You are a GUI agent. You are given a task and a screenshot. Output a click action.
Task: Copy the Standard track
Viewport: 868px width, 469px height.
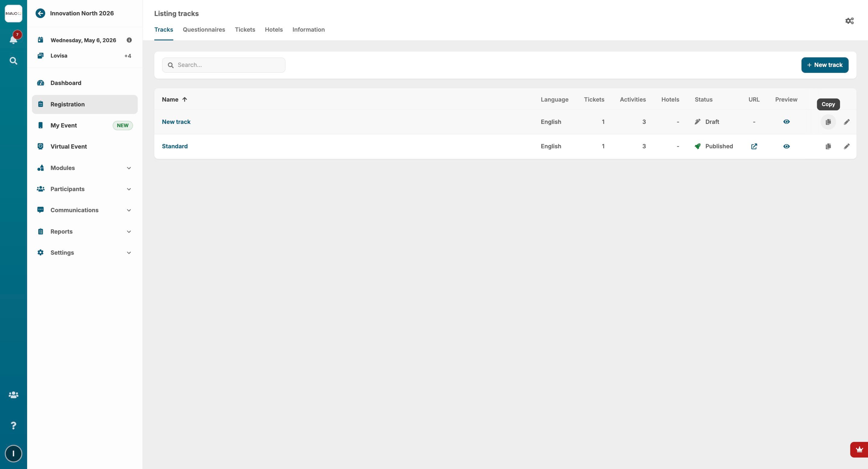click(x=828, y=146)
